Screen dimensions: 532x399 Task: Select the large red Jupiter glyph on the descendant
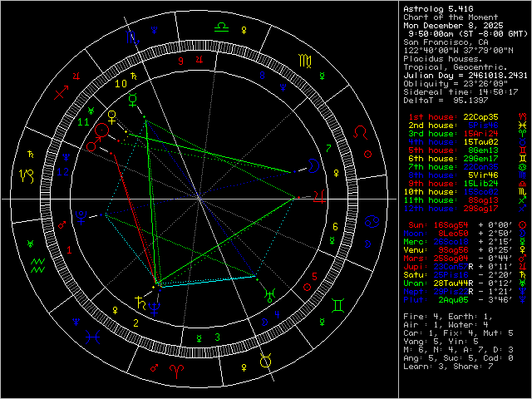(319, 197)
